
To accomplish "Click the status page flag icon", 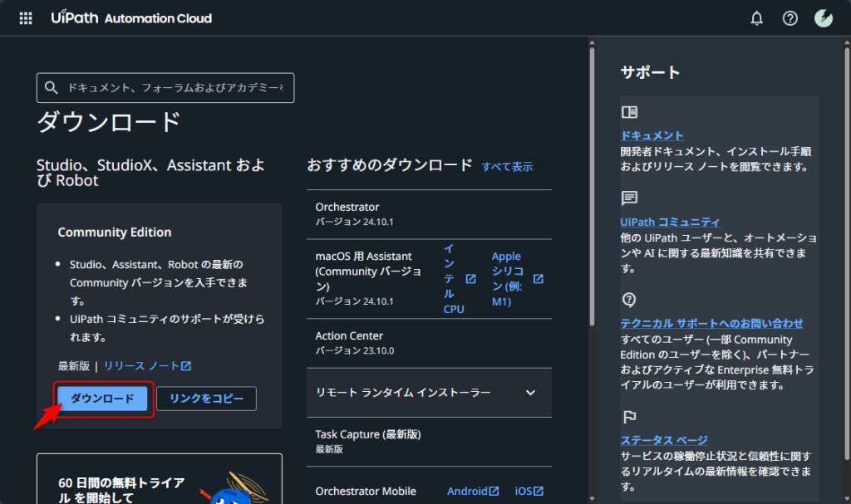I will [x=629, y=417].
